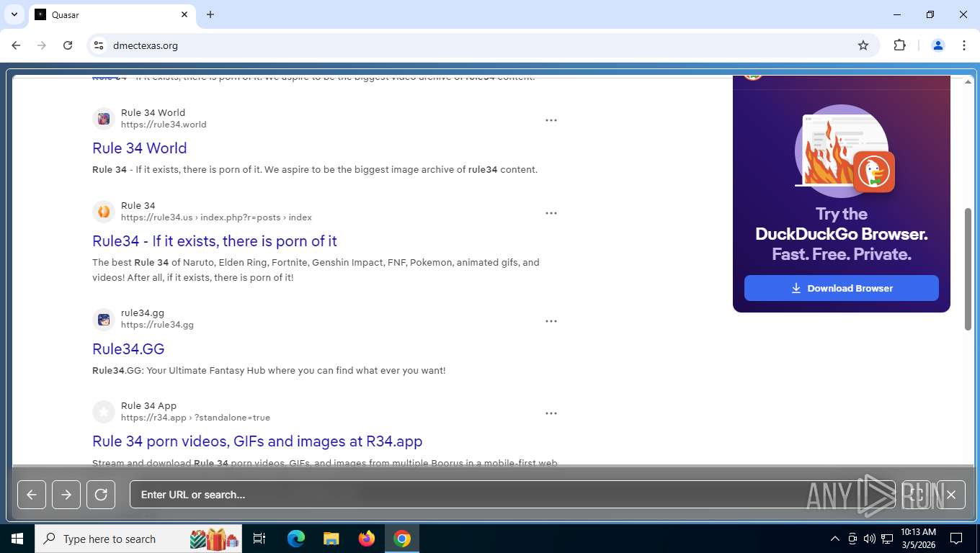The image size is (980, 553).
Task: Click the Rule 34 App favicon
Action: (x=104, y=412)
